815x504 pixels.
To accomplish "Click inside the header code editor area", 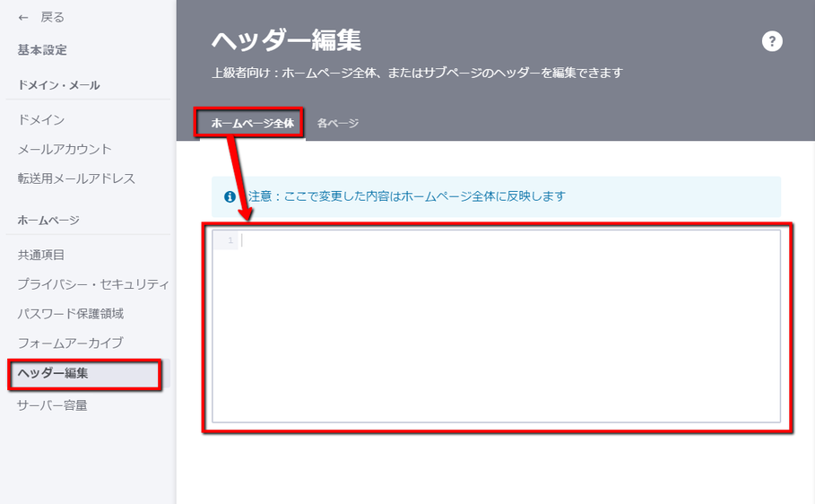I will (x=496, y=326).
